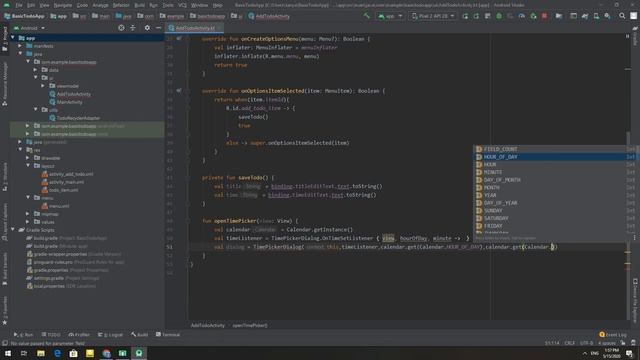Choose FIELD_COUNT from autocomplete list

coord(555,149)
